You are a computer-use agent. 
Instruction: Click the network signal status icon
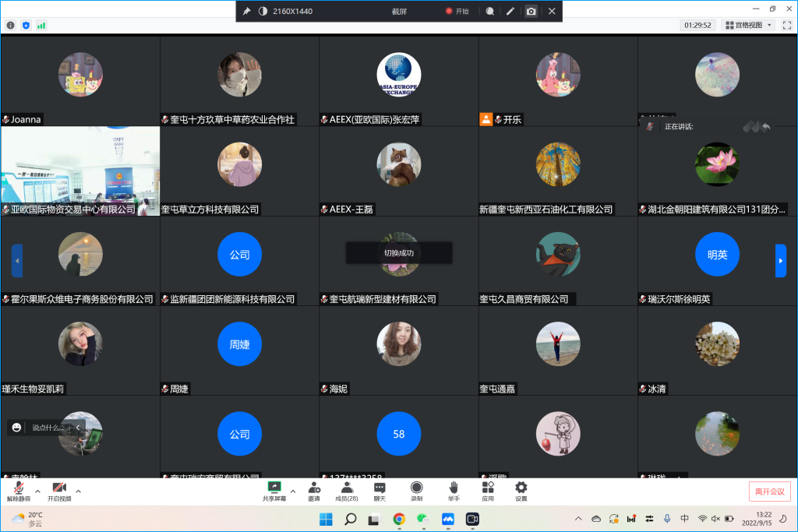coord(41,25)
